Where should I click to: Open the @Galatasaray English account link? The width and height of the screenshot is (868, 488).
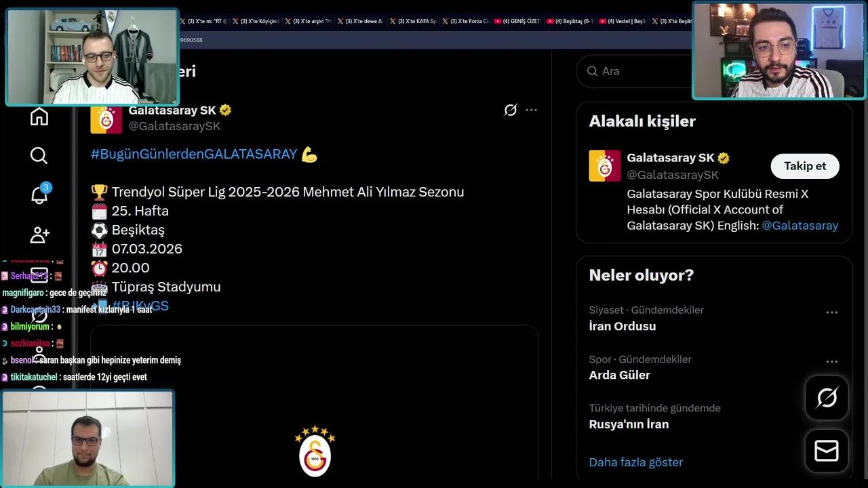click(800, 226)
